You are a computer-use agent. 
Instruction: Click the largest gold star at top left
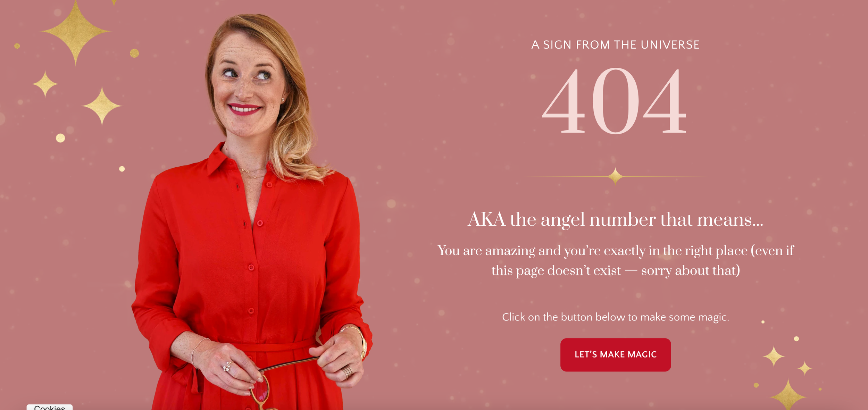[76, 32]
